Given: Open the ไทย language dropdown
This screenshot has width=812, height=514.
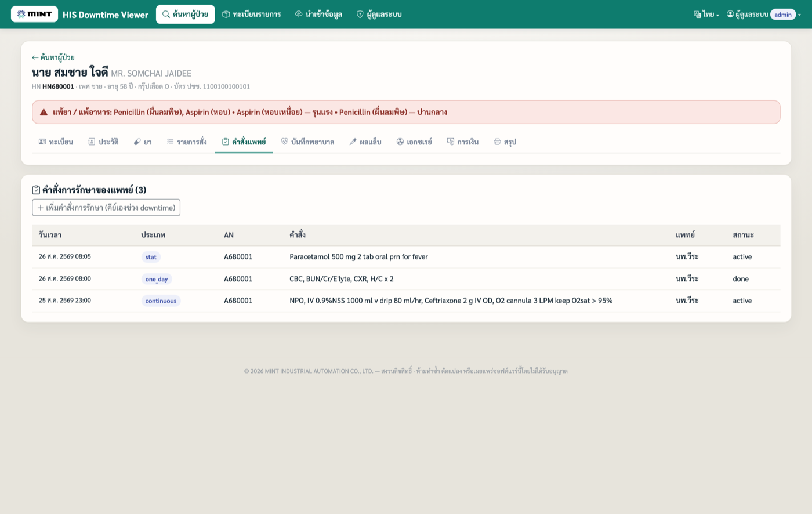Looking at the screenshot, I should pyautogui.click(x=706, y=15).
